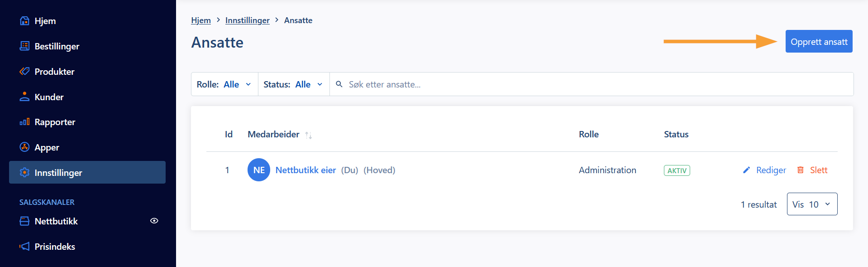868x267 pixels.
Task: Go to Kunder person icon
Action: pyautogui.click(x=24, y=97)
